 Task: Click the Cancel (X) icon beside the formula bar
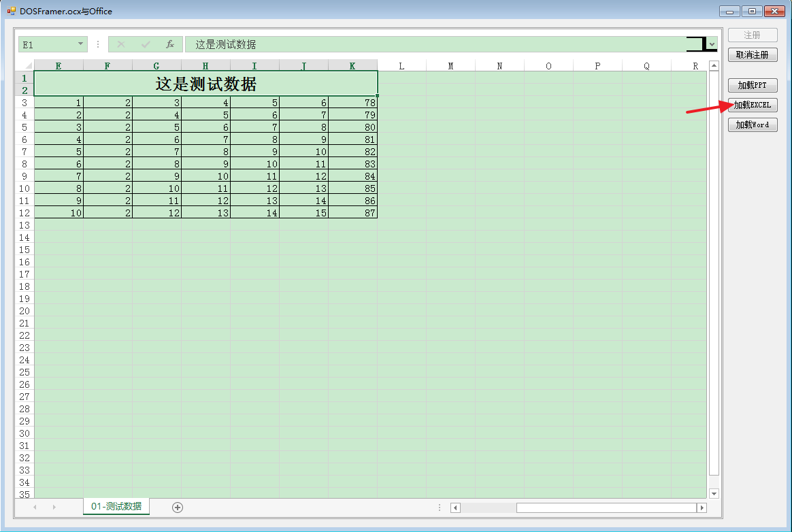pos(120,45)
